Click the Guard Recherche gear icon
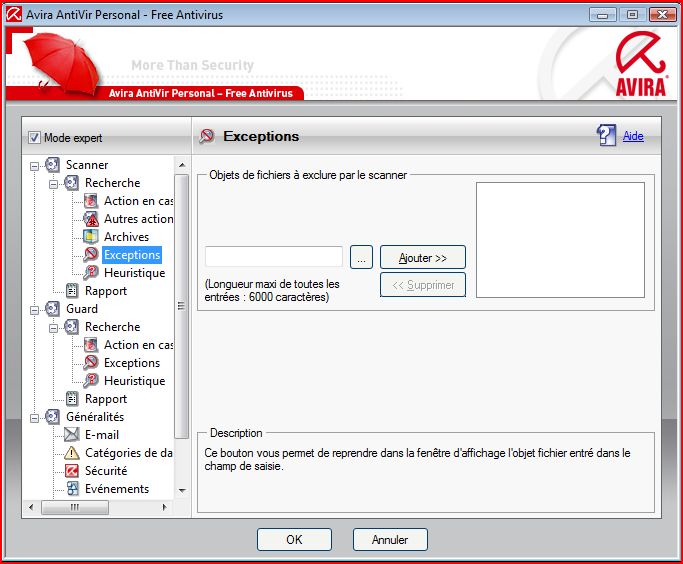Viewport: 683px width, 564px height. 71,327
